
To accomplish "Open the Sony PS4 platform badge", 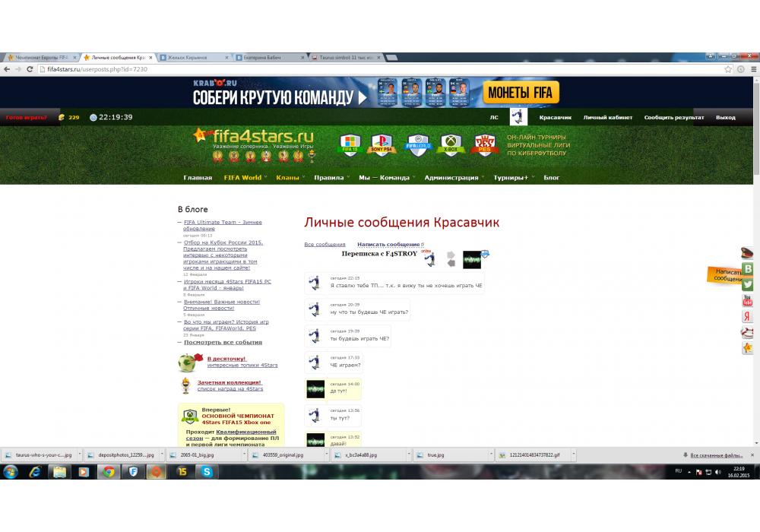I will pyautogui.click(x=382, y=145).
